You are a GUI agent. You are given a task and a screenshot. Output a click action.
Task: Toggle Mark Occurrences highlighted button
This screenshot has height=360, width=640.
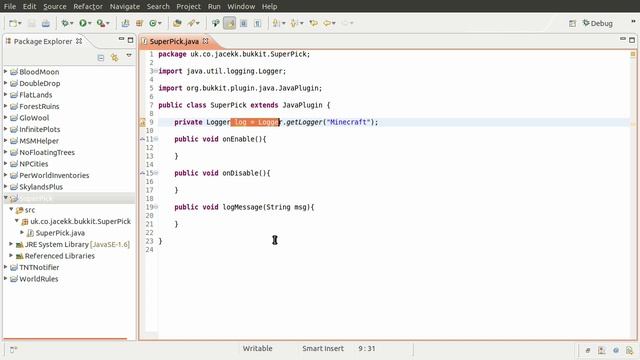(x=229, y=23)
